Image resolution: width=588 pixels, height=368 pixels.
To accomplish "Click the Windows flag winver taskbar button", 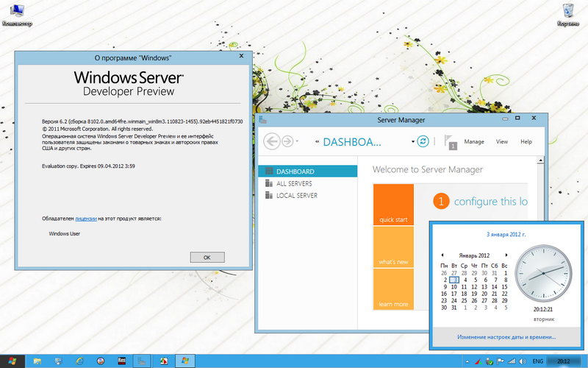I will click(x=185, y=361).
